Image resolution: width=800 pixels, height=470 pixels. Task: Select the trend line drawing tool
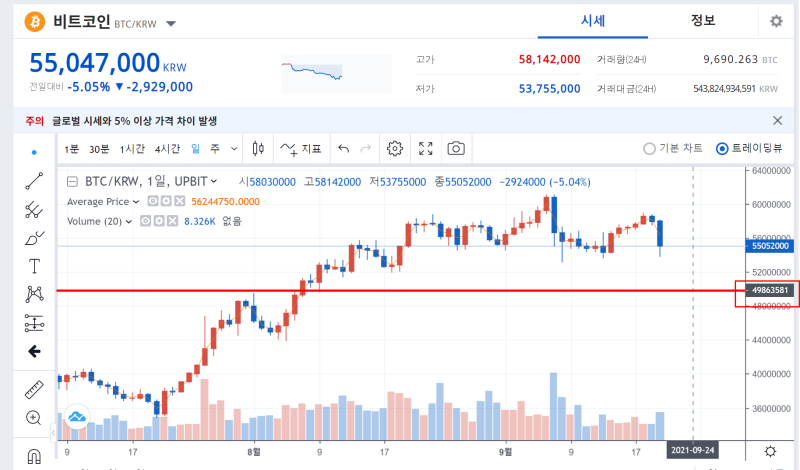pyautogui.click(x=34, y=181)
